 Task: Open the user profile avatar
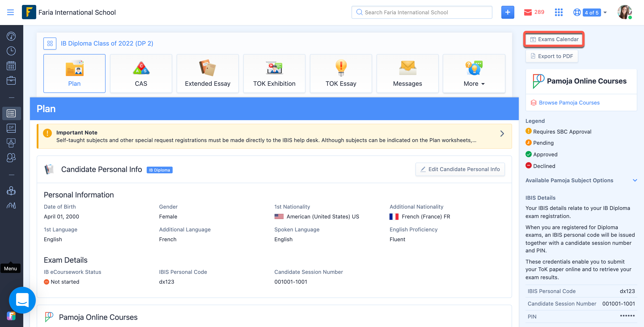coord(624,12)
